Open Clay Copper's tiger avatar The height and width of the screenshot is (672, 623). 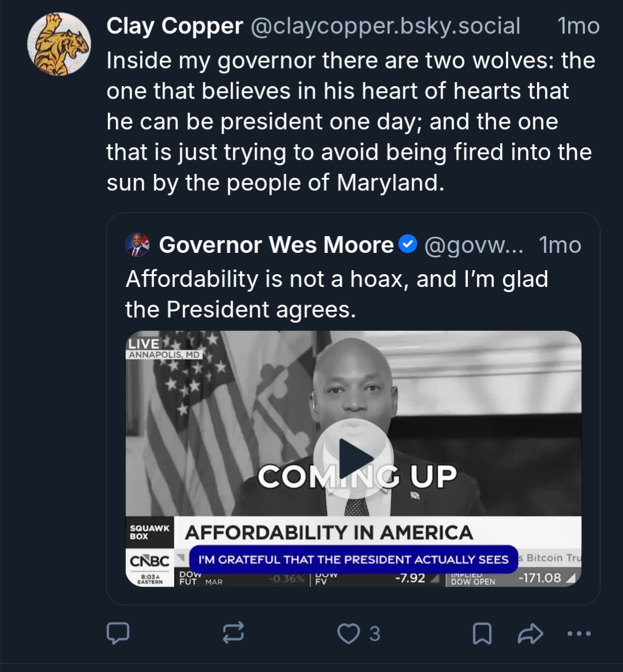59,44
